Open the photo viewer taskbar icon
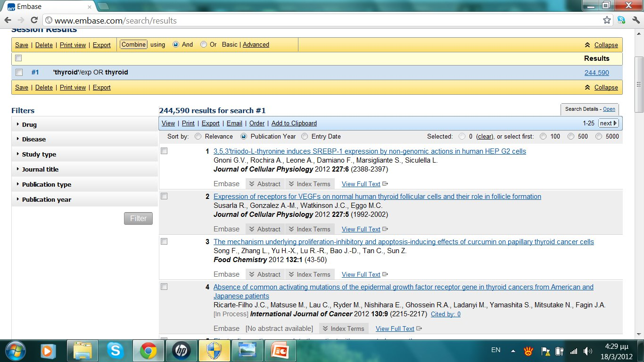644x362 pixels. 247,351
